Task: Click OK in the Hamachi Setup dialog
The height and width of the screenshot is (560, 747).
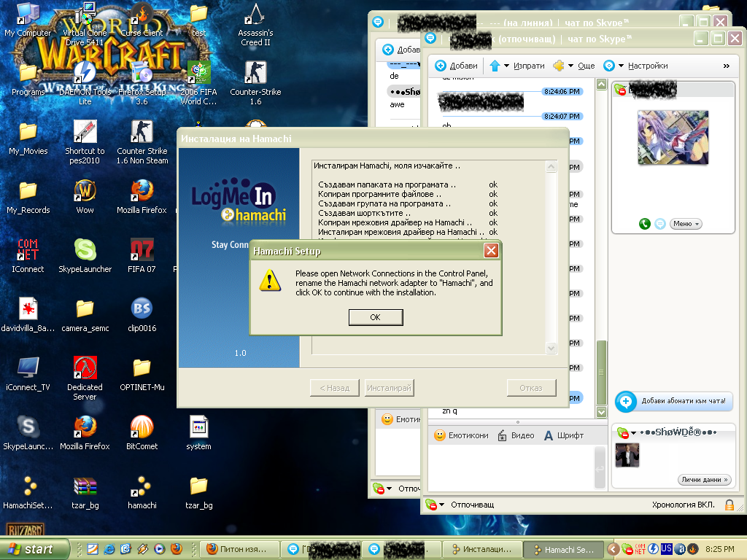Action: [376, 317]
